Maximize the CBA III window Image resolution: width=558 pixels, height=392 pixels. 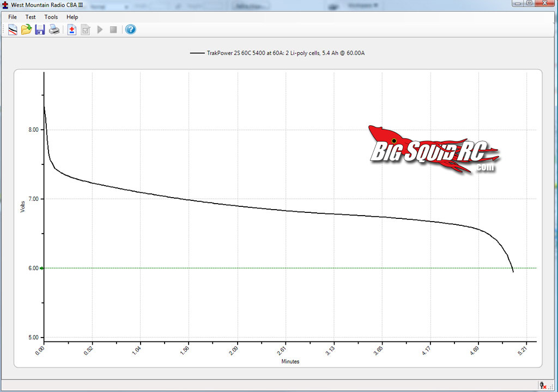coord(529,3)
